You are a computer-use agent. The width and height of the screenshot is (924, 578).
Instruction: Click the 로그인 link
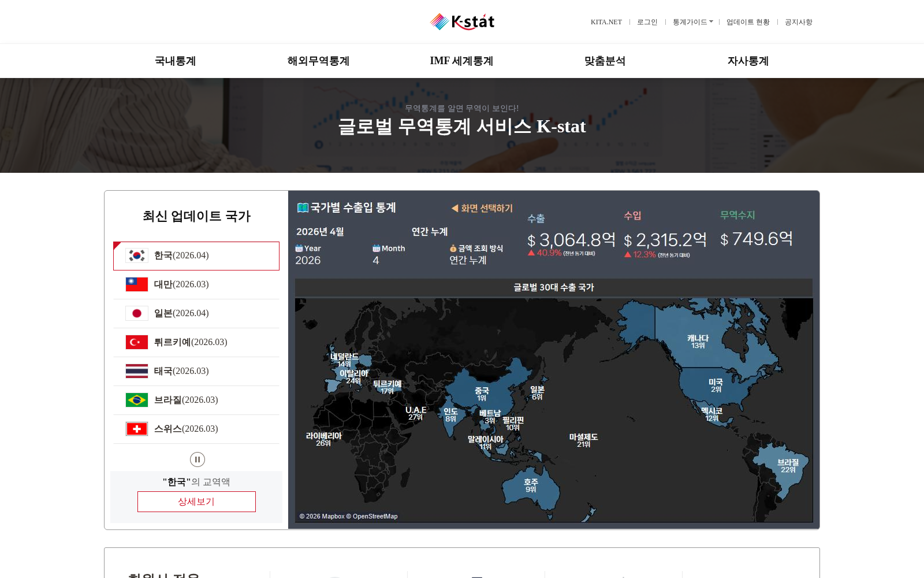point(647,22)
